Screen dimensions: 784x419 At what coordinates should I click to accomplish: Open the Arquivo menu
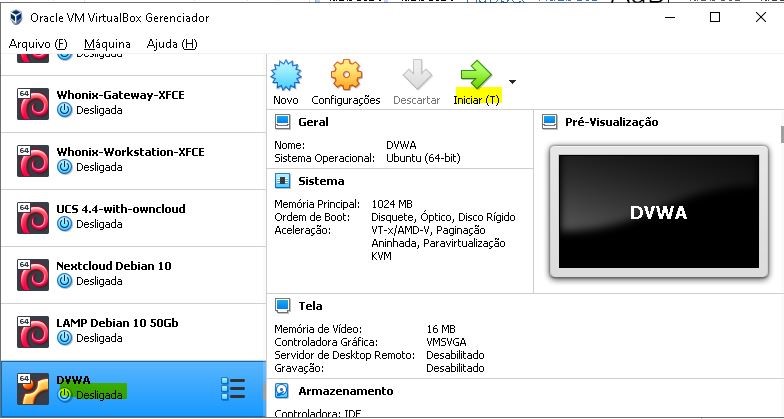[x=38, y=44]
